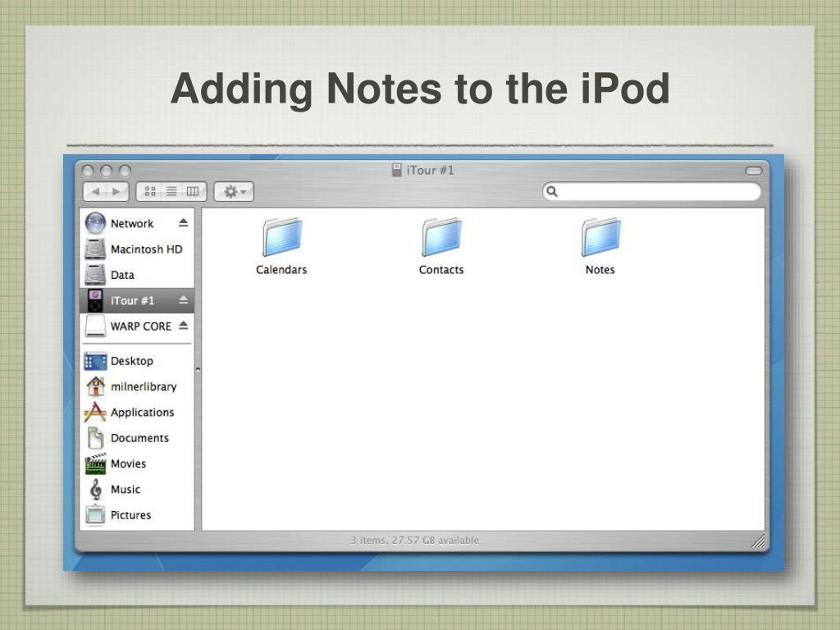Open the Applications sidebar icon
This screenshot has height=630, width=840.
coord(95,412)
